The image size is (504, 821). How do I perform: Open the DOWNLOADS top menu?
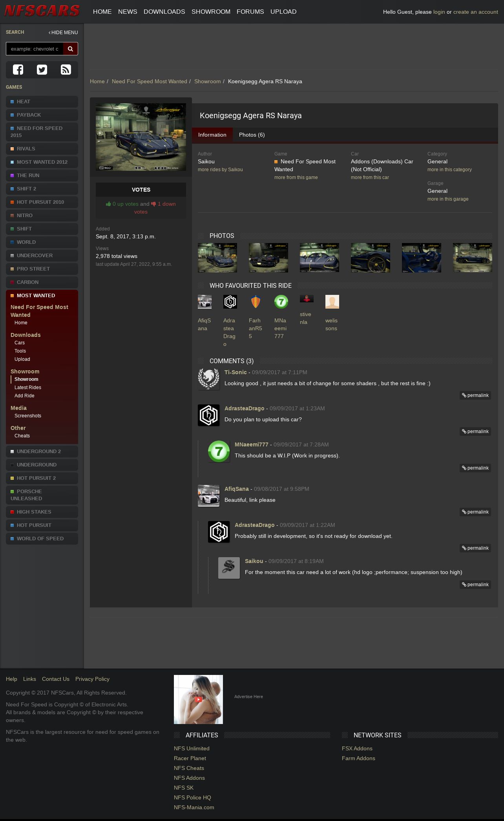tap(164, 12)
